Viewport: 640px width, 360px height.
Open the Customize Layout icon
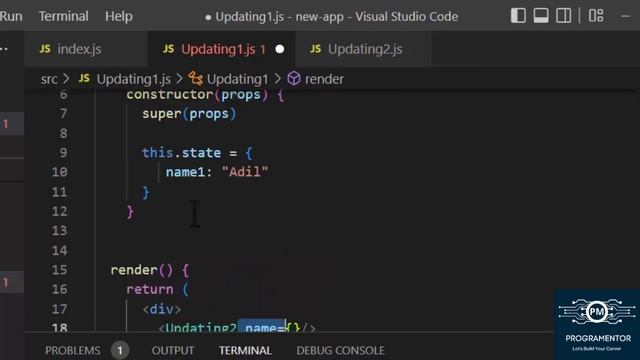[596, 16]
